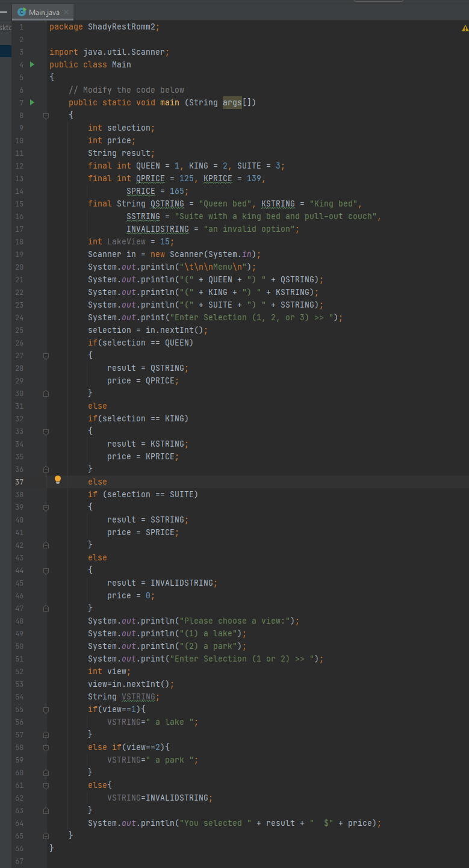Select the Main.java tab

pos(43,12)
